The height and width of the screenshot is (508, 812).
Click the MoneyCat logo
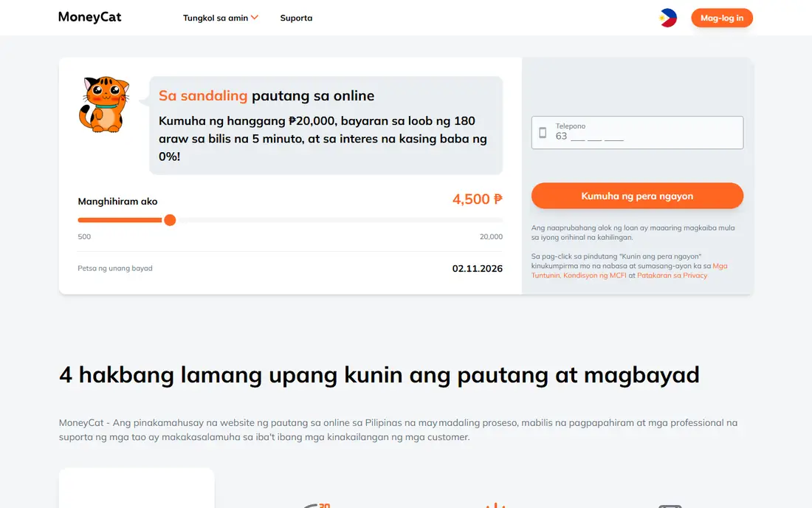89,17
